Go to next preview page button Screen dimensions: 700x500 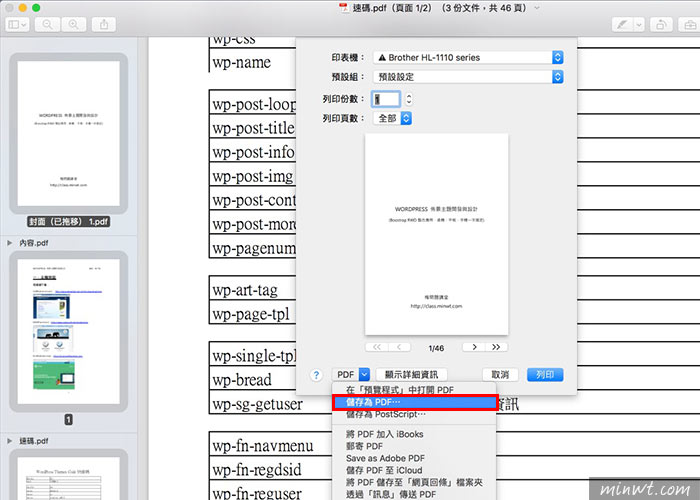click(x=474, y=347)
